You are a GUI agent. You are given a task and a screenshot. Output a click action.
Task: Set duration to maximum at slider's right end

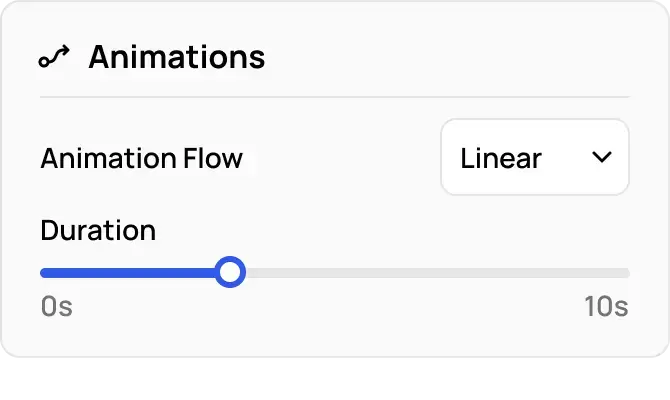pos(627,273)
